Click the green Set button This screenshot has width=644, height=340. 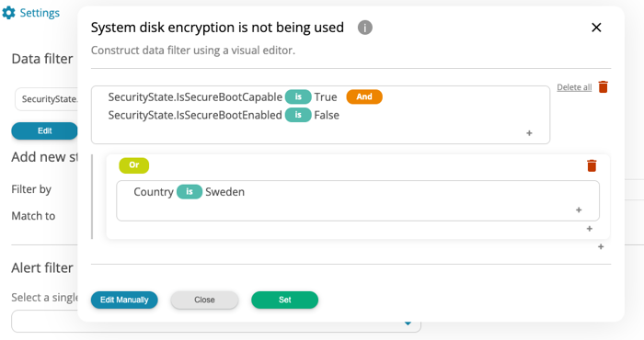click(x=284, y=300)
